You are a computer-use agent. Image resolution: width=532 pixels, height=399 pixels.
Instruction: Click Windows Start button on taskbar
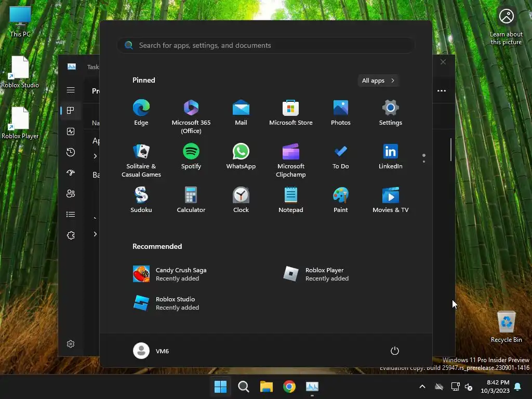coord(220,387)
